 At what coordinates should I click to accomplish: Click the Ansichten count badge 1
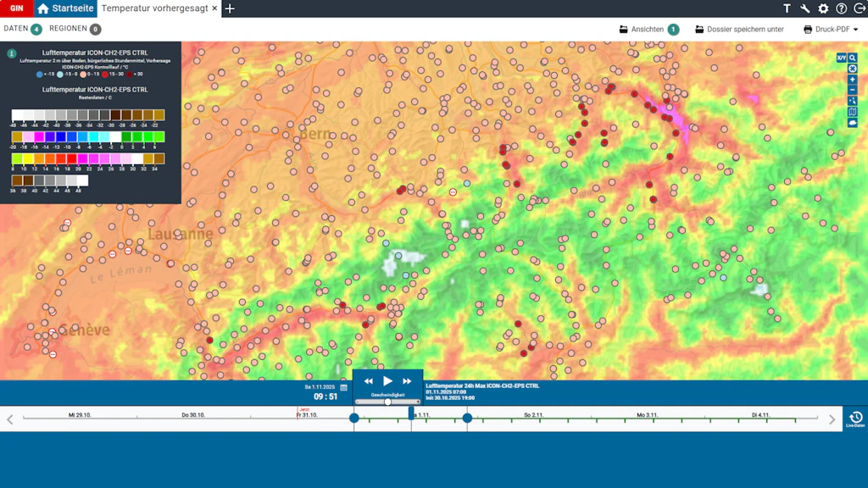click(673, 30)
